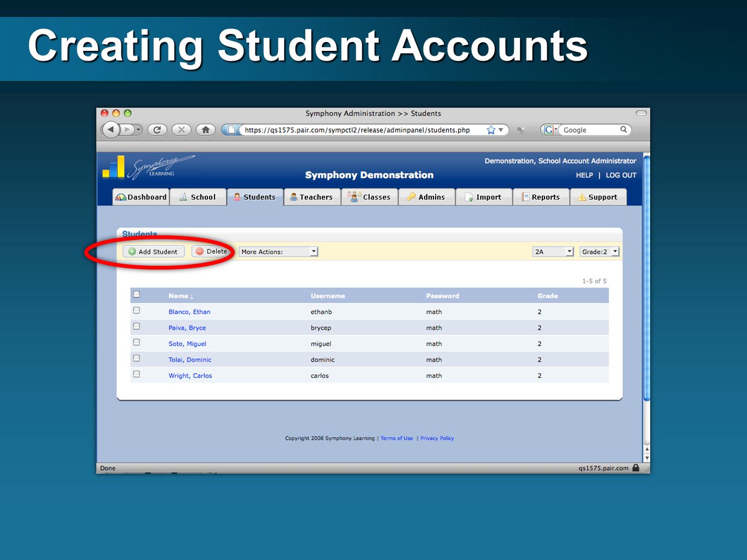
Task: Open student Paiva, Bryce
Action: pyautogui.click(x=187, y=328)
